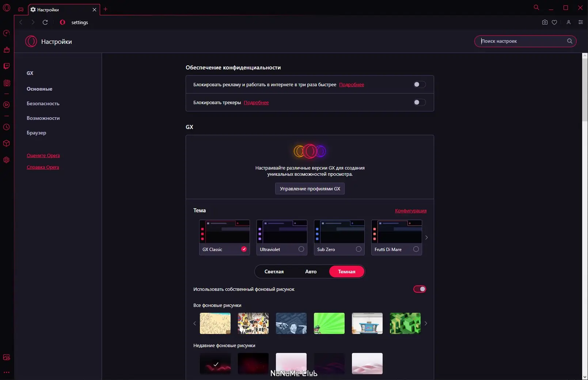Open the Основные settings section
This screenshot has height=380, width=588.
[x=39, y=89]
